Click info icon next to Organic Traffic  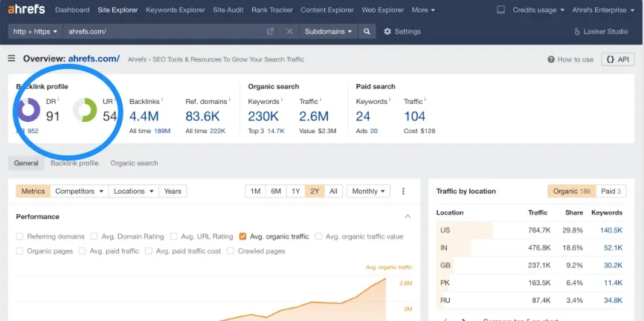(321, 100)
